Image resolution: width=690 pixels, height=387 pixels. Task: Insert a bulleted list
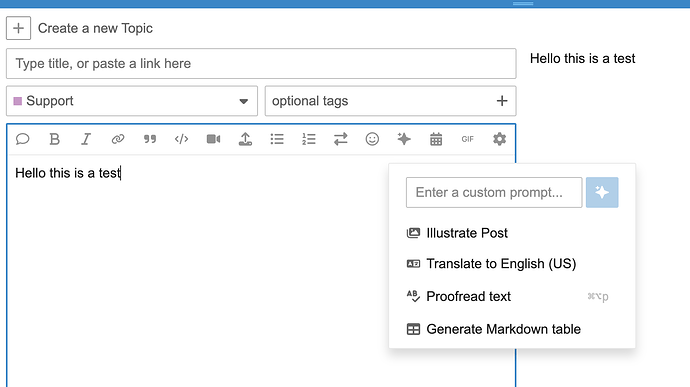[x=277, y=139]
